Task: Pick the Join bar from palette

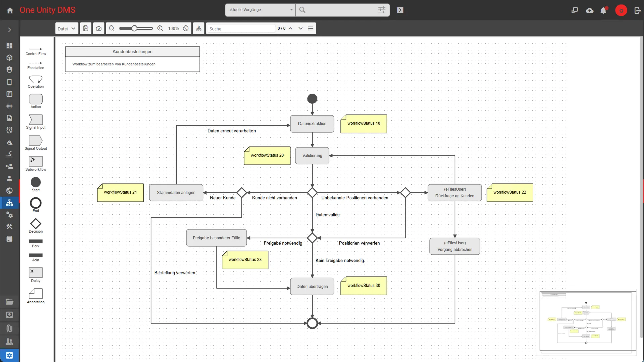Action: [x=36, y=258]
